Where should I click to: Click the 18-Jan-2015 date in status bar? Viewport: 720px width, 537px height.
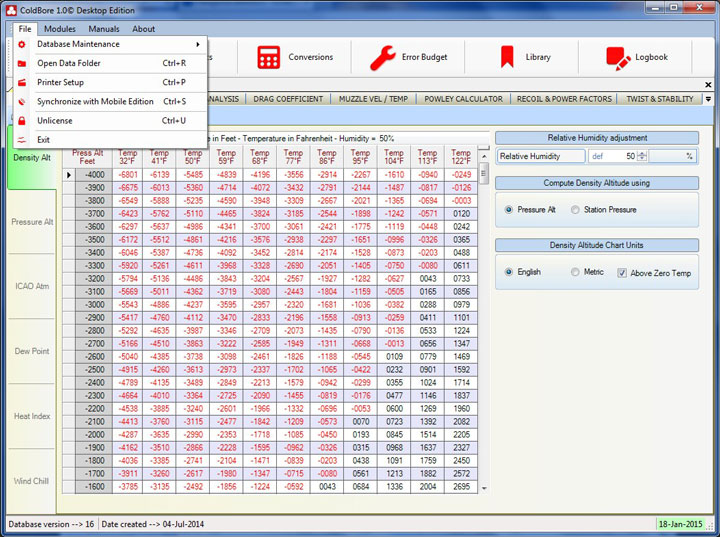tap(681, 524)
